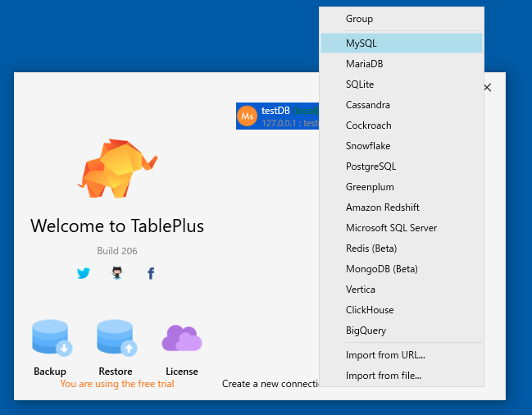The width and height of the screenshot is (532, 415).
Task: Pick SQLite from the list
Action: (402, 84)
